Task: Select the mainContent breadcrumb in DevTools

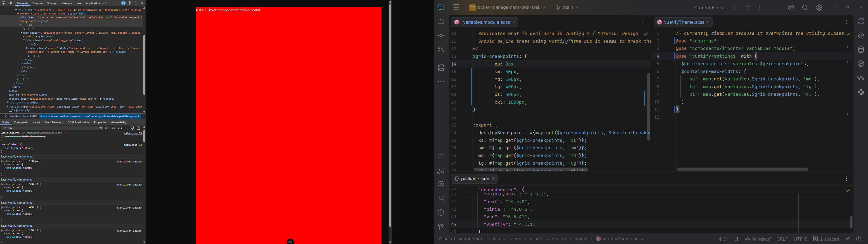Action: pyautogui.click(x=90, y=116)
